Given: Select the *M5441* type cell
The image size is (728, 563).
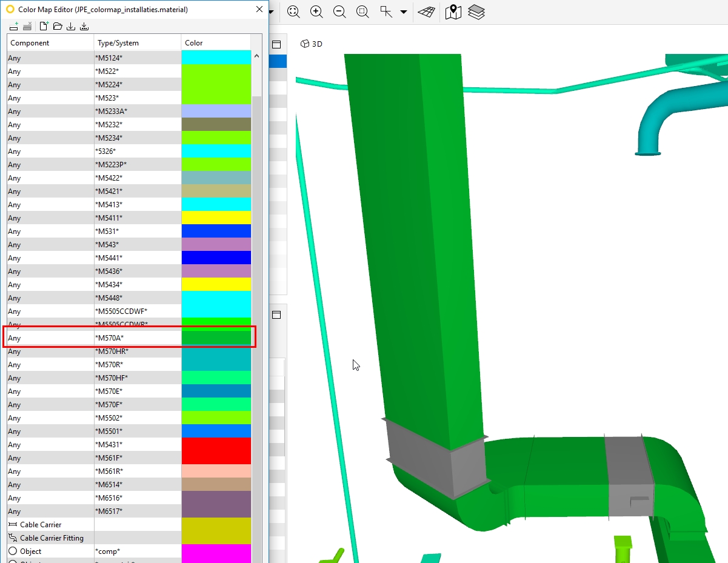Looking at the screenshot, I should tap(138, 258).
